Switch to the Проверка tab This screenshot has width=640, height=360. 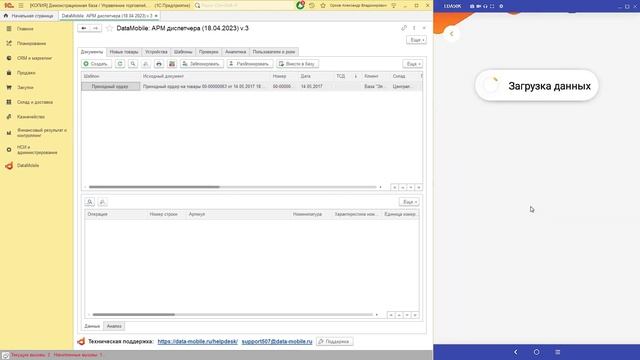(x=209, y=52)
